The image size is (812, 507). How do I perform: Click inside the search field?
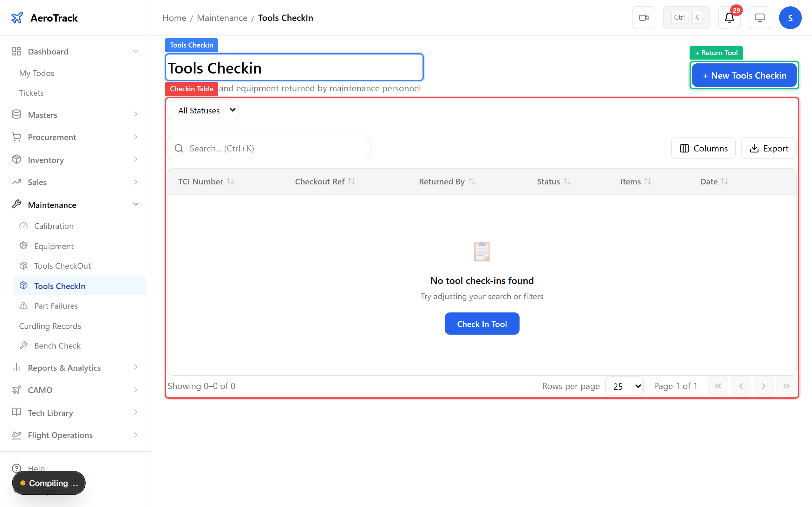pos(268,148)
